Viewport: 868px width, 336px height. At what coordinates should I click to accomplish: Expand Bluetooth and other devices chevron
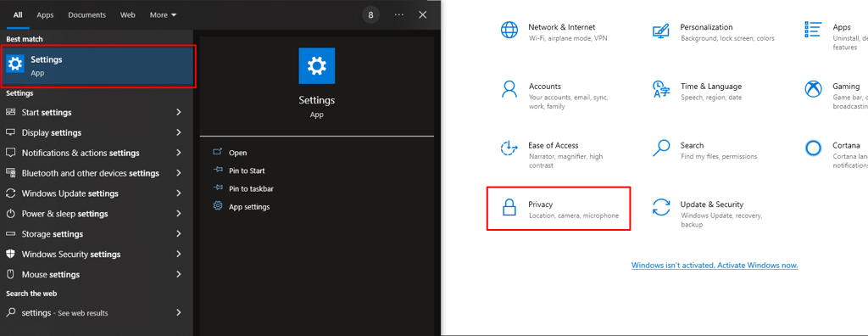178,173
